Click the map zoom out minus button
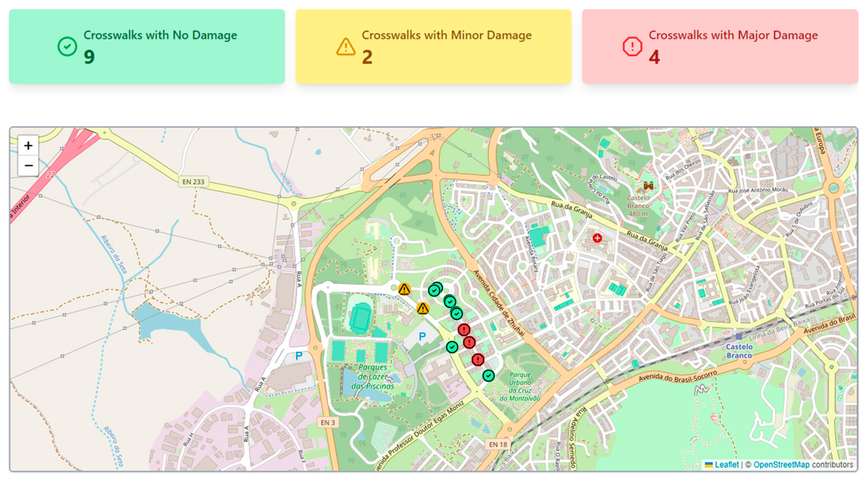Screen dimensions: 868x482 [x=28, y=166]
